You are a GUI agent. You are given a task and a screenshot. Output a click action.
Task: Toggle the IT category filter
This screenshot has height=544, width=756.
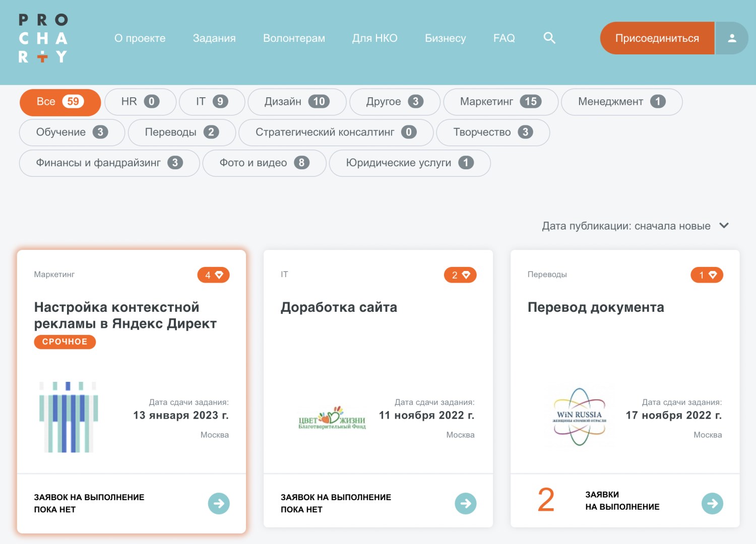click(x=212, y=102)
